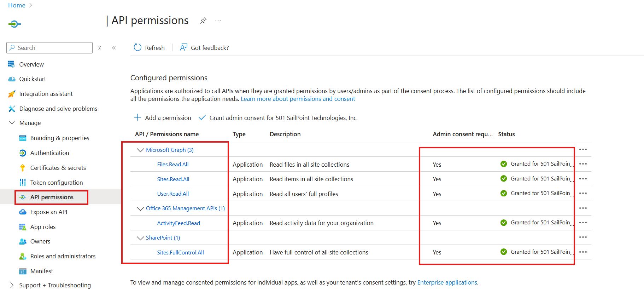This screenshot has width=644, height=304.
Task: Click Grant admin consent for 501 SailPoint
Action: 283,118
